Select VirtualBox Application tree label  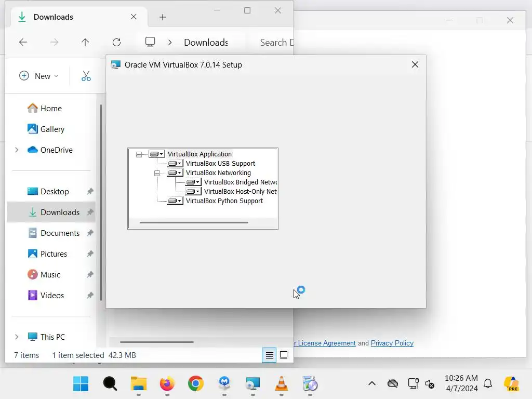click(199, 154)
